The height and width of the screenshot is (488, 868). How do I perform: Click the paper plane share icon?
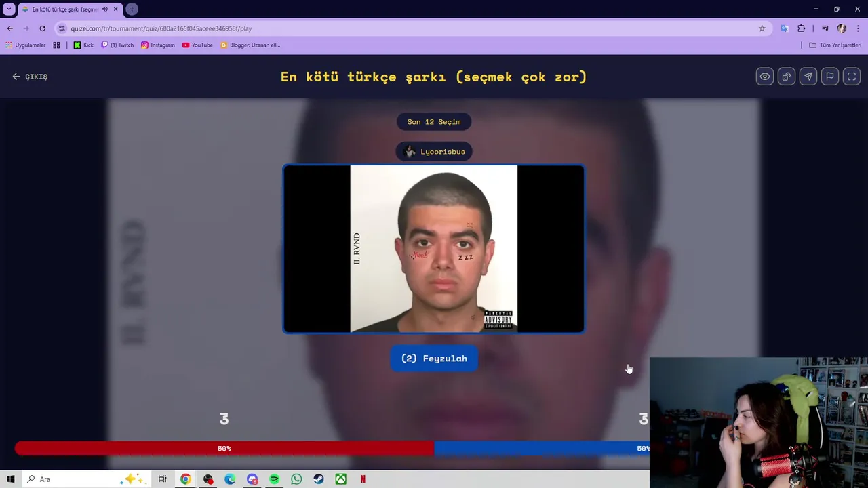click(x=808, y=77)
